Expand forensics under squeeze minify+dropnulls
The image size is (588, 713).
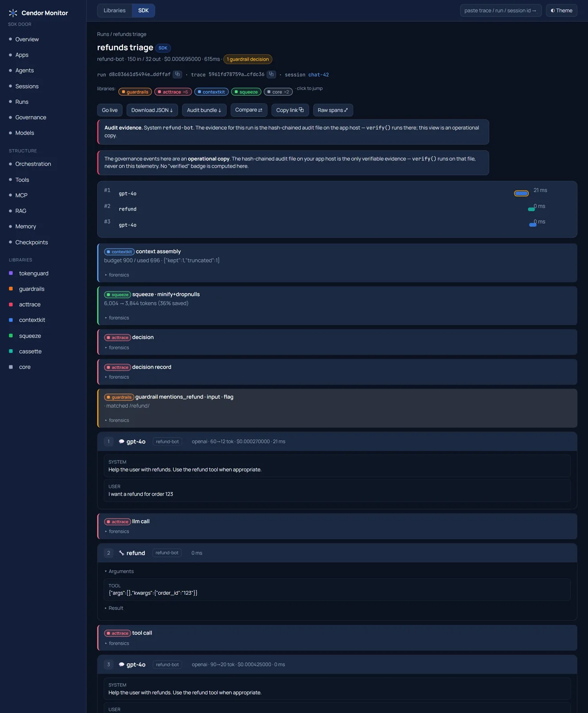[x=117, y=318]
